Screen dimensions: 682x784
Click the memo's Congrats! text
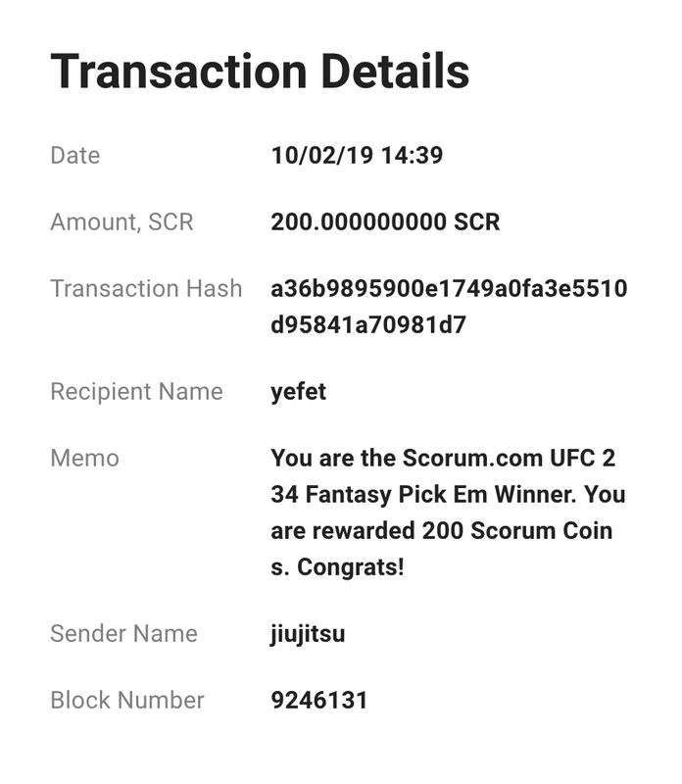coord(351,567)
